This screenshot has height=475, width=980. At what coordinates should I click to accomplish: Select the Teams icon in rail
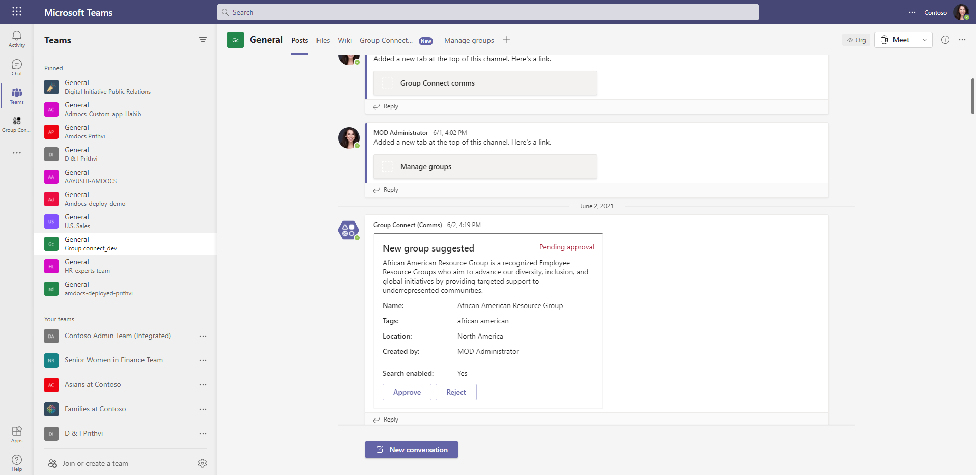click(17, 96)
